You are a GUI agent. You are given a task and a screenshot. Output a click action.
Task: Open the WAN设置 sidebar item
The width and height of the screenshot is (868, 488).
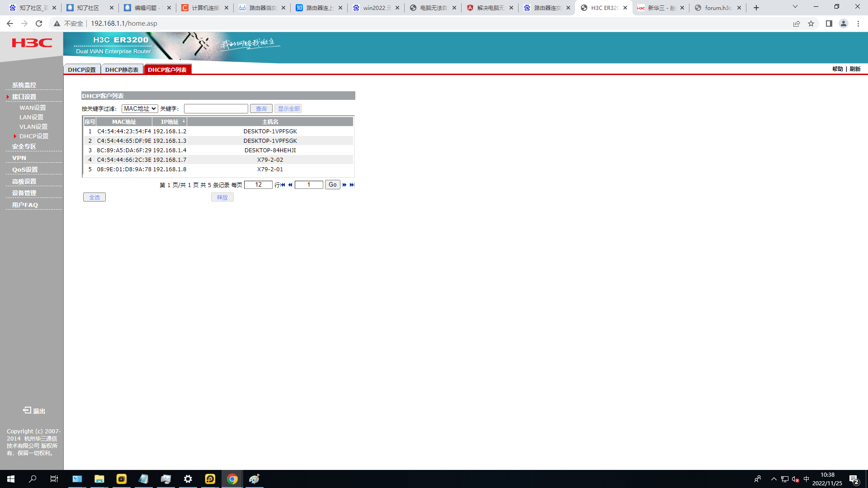pos(33,108)
